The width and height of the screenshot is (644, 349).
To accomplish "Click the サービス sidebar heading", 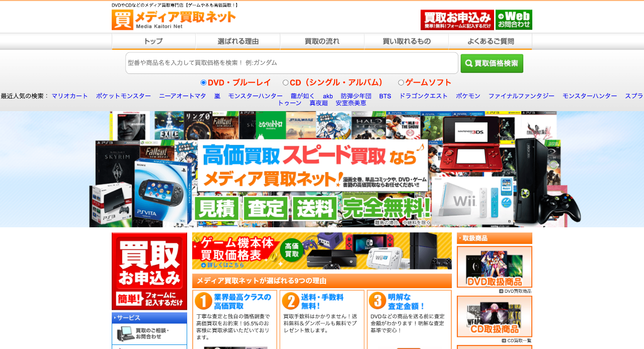I will click(x=149, y=318).
